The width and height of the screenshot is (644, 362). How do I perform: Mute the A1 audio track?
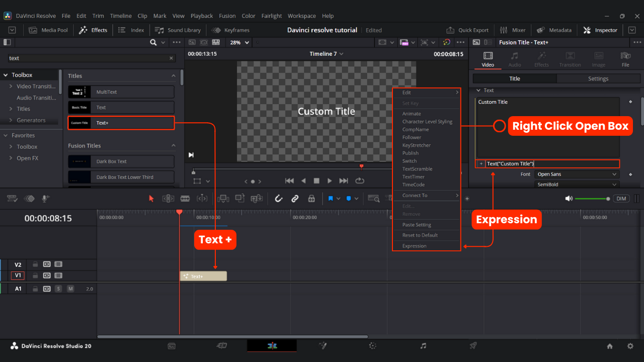tap(70, 289)
